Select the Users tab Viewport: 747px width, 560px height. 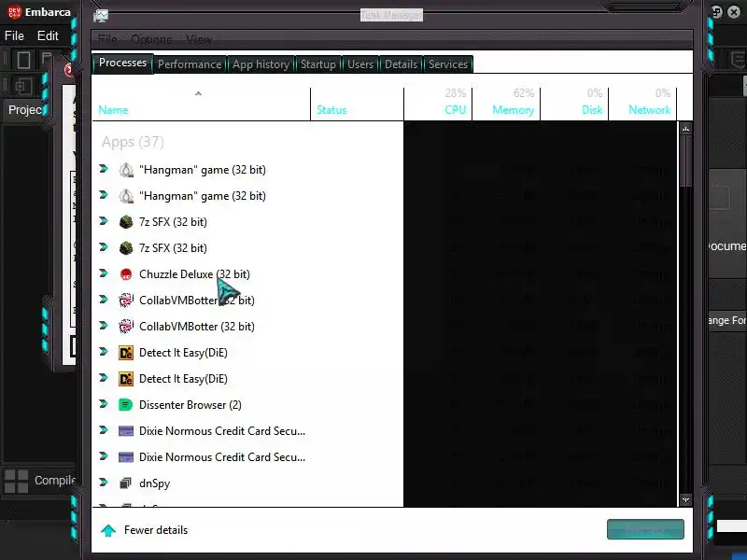pyautogui.click(x=360, y=64)
